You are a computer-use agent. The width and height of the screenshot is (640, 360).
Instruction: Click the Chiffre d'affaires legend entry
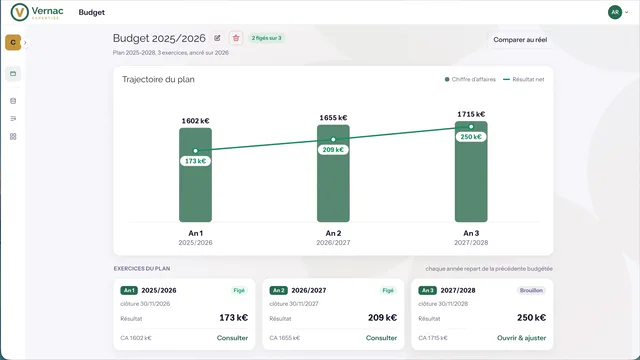click(x=470, y=79)
